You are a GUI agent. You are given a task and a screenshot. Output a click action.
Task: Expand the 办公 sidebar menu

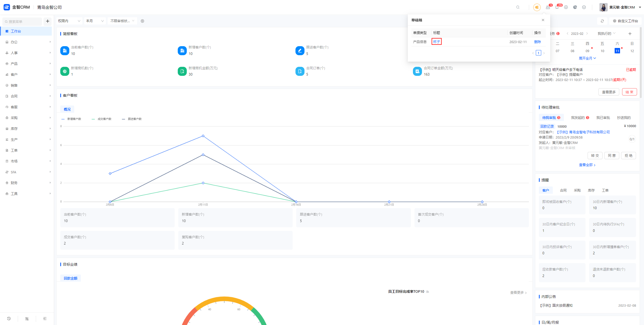pos(27,42)
